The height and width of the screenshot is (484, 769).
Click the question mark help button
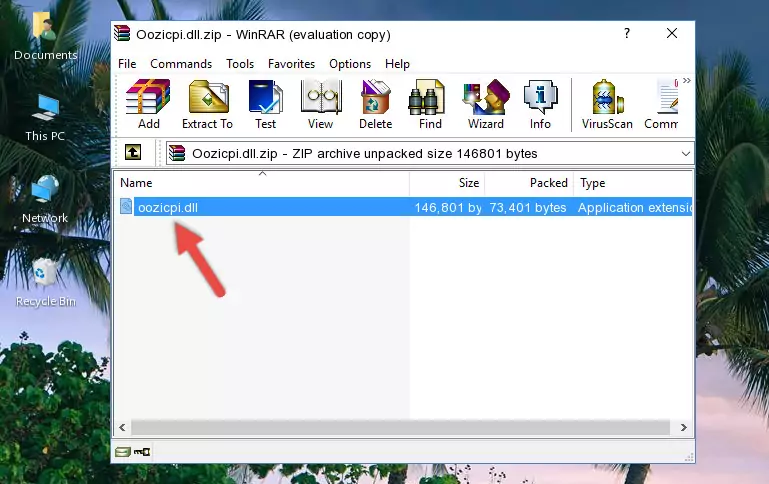[627, 33]
